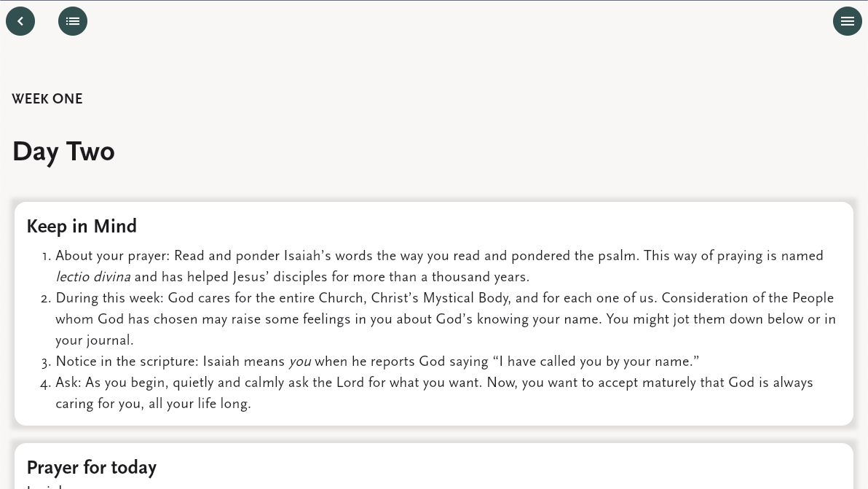Click the list number 3 marker
Viewport: 868px width, 489px height.
(x=46, y=362)
